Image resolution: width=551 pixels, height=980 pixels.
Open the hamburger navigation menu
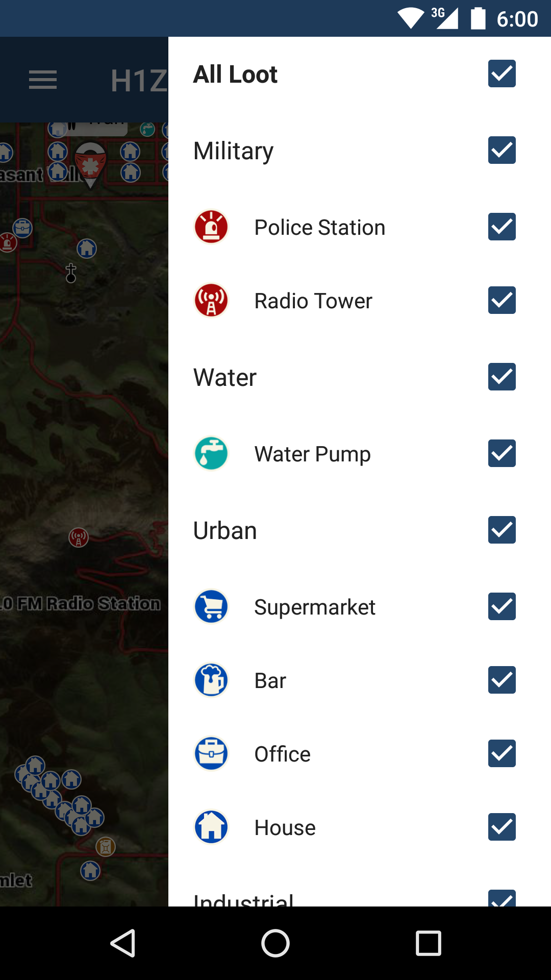[x=43, y=80]
